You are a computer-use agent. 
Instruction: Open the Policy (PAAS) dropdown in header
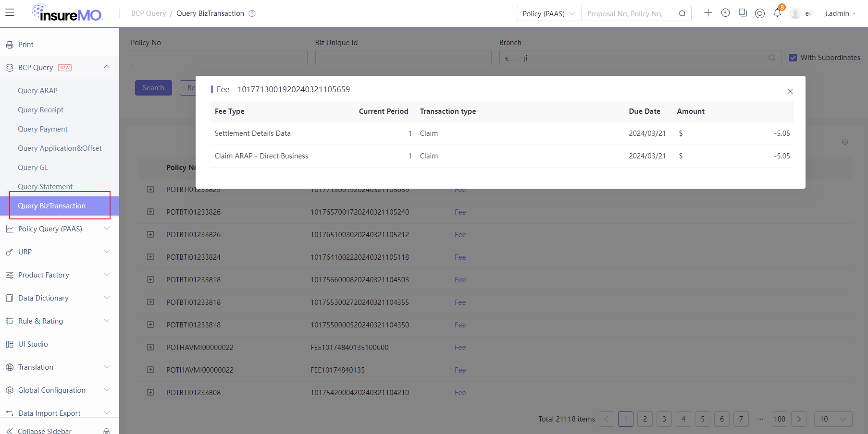[549, 13]
